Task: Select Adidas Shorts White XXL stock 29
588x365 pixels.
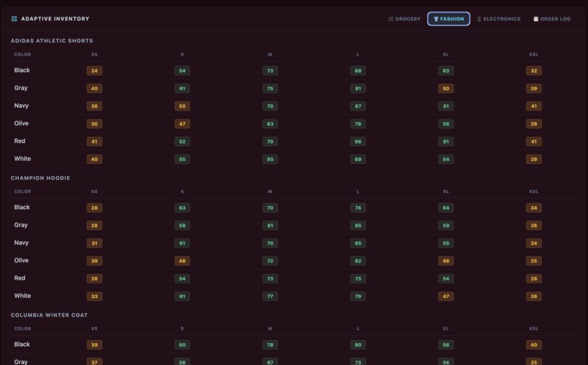Action: 533,159
